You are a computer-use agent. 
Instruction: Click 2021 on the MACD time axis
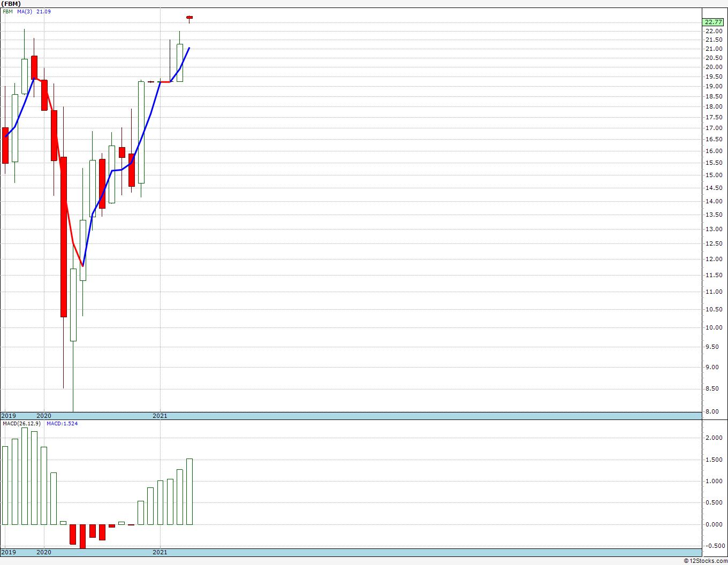(160, 552)
